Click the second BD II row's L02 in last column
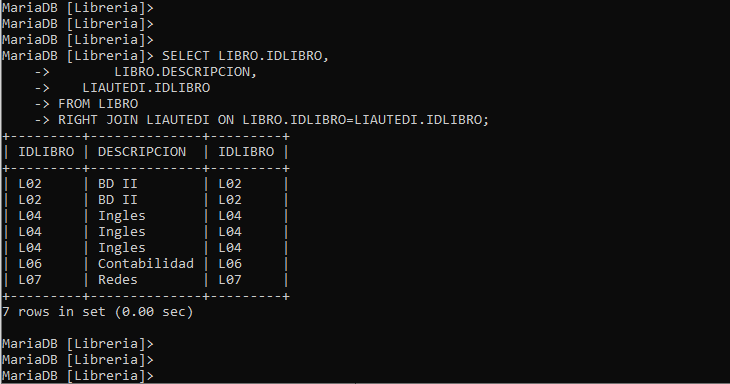730x384 pixels. pyautogui.click(x=230, y=200)
